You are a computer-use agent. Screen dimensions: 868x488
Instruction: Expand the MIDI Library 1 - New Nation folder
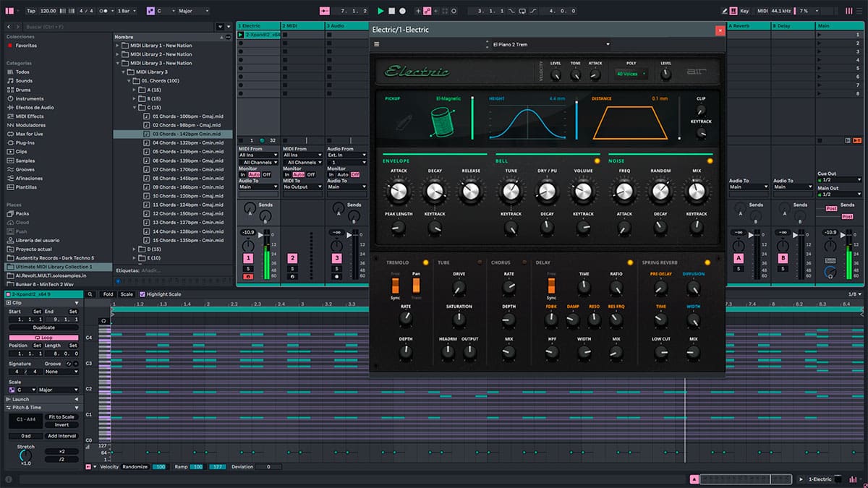tap(117, 46)
